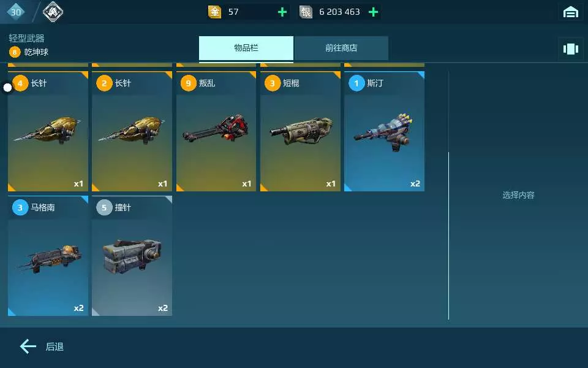Select the level 4 长针 weapon card
Viewport: 588px width, 368px height.
48,131
